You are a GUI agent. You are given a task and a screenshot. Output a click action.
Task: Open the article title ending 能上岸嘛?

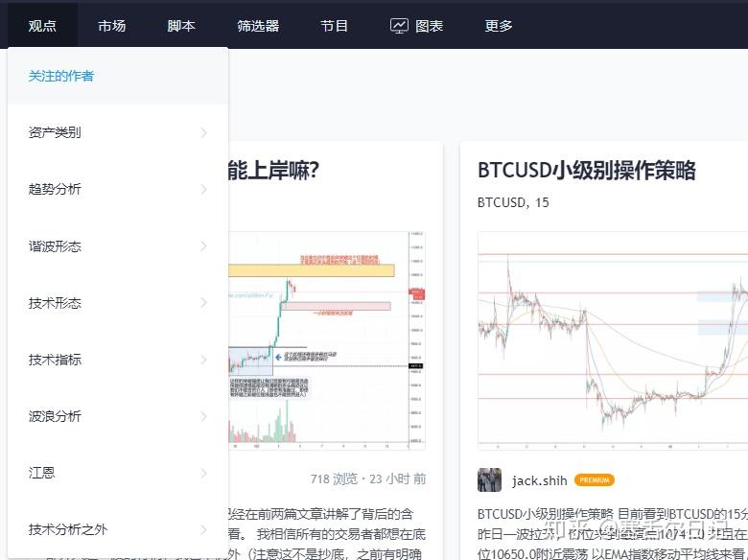coord(274,171)
